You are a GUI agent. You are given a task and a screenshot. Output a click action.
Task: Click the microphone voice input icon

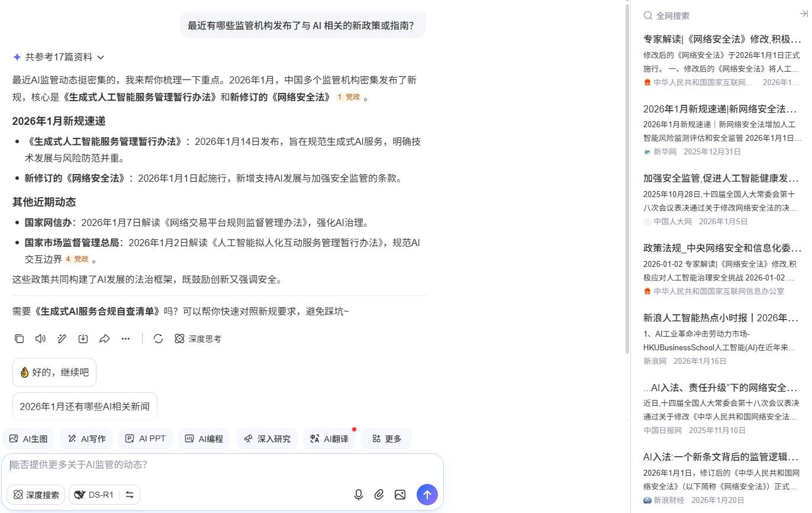(x=358, y=495)
